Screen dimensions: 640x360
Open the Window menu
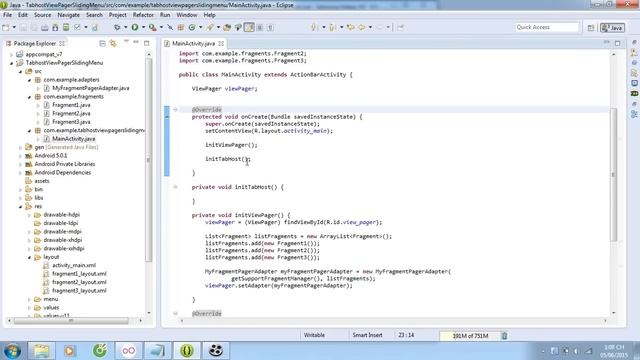[187, 15]
